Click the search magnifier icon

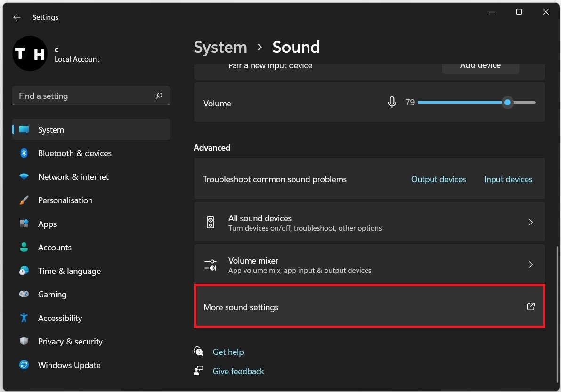point(159,96)
